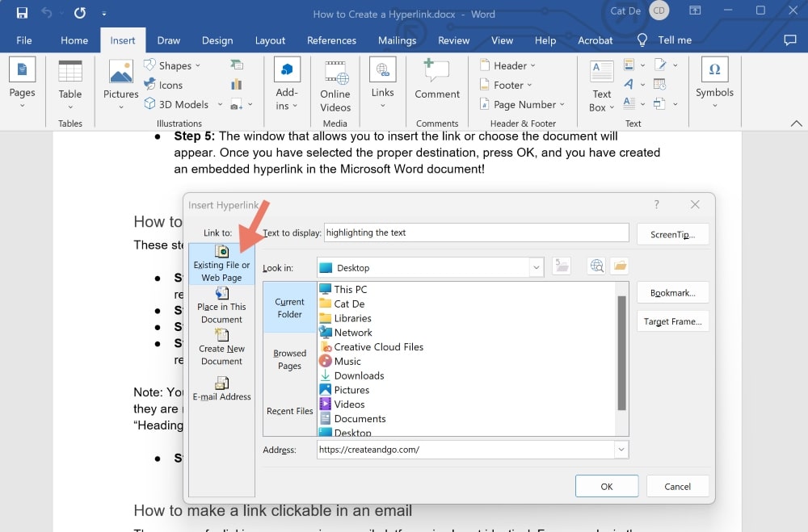Image resolution: width=808 pixels, height=532 pixels.
Task: Switch to Browsed Pages view
Action: [x=288, y=359]
